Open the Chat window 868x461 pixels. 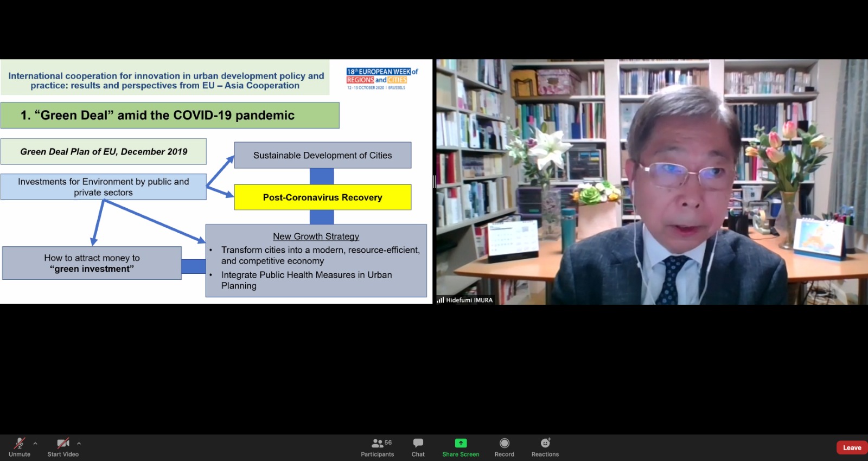418,447
